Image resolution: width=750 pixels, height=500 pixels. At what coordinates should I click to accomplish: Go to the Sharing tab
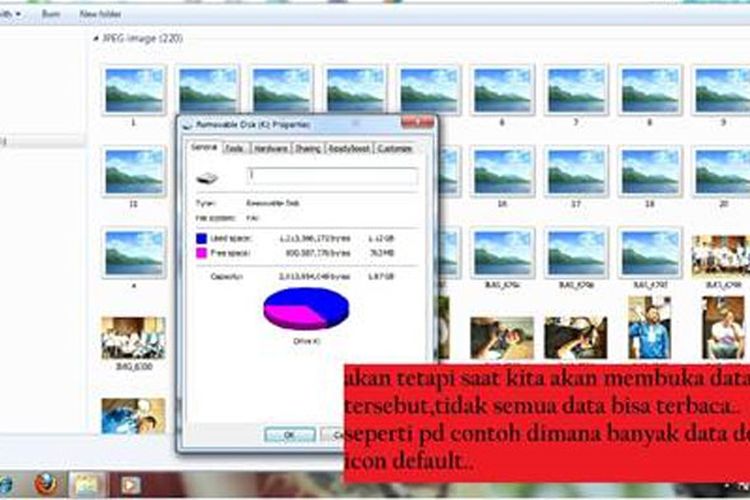click(307, 148)
